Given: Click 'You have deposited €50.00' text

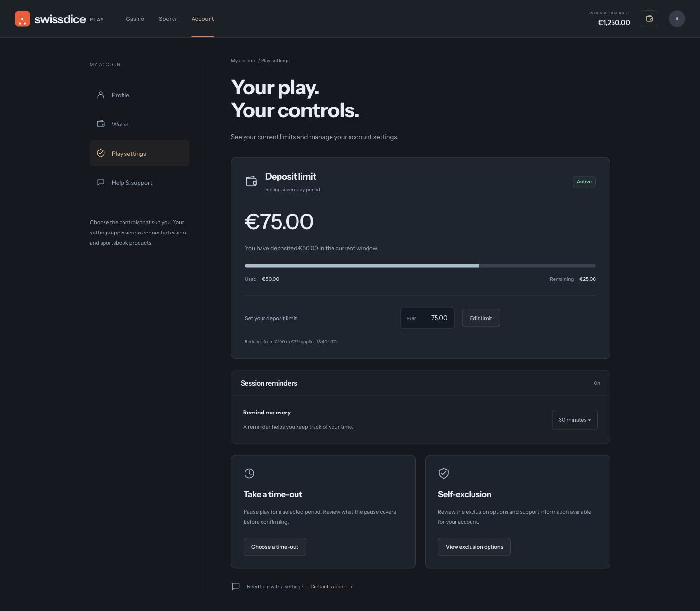Looking at the screenshot, I should [312, 248].
